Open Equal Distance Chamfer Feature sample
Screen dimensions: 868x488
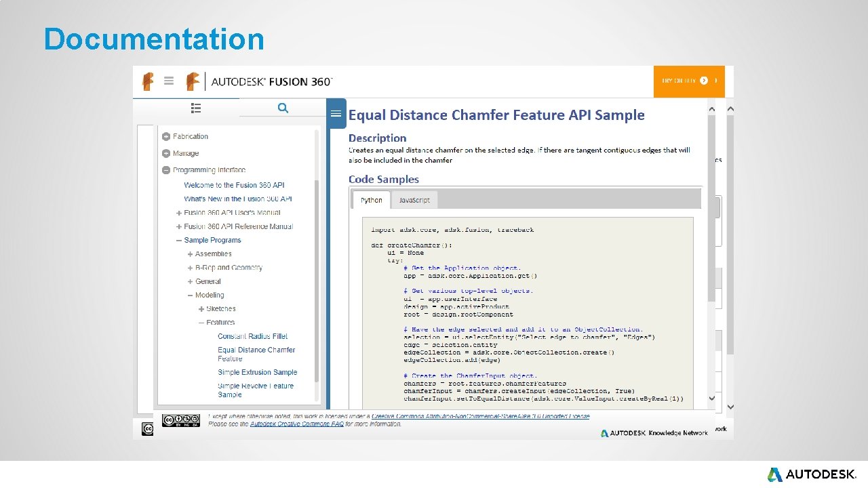pyautogui.click(x=256, y=354)
